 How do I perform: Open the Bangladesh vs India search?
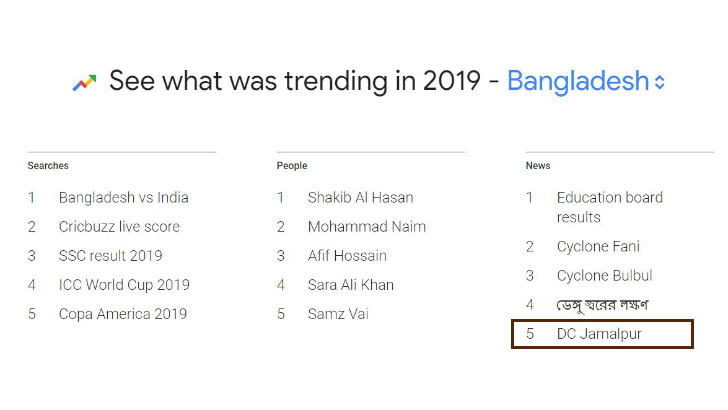[124, 198]
